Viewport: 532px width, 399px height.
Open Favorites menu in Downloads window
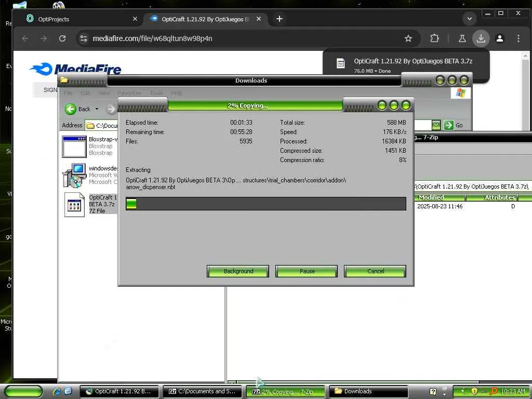tap(129, 93)
